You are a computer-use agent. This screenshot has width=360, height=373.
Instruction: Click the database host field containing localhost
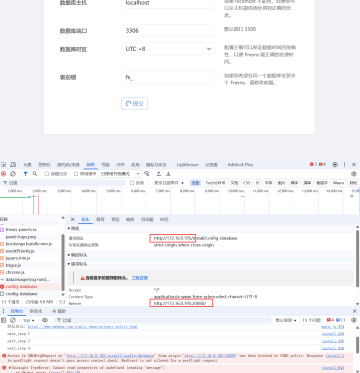click(169, 3)
